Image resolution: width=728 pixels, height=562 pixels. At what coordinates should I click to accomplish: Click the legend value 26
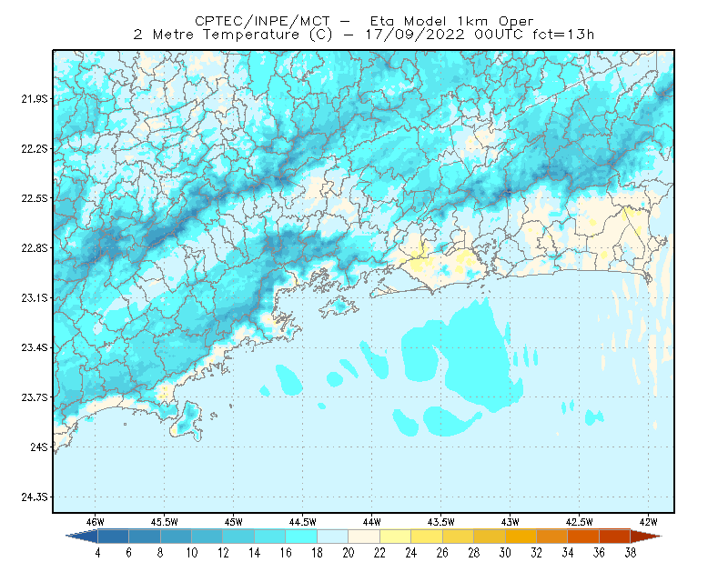point(442,553)
